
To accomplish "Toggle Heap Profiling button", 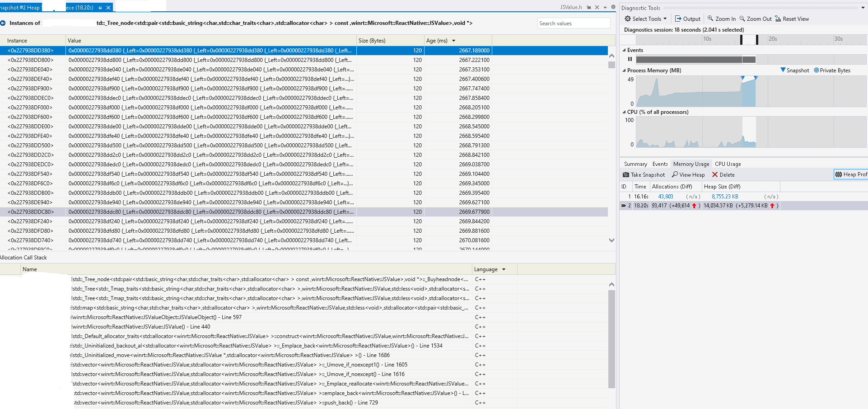I will (x=851, y=174).
